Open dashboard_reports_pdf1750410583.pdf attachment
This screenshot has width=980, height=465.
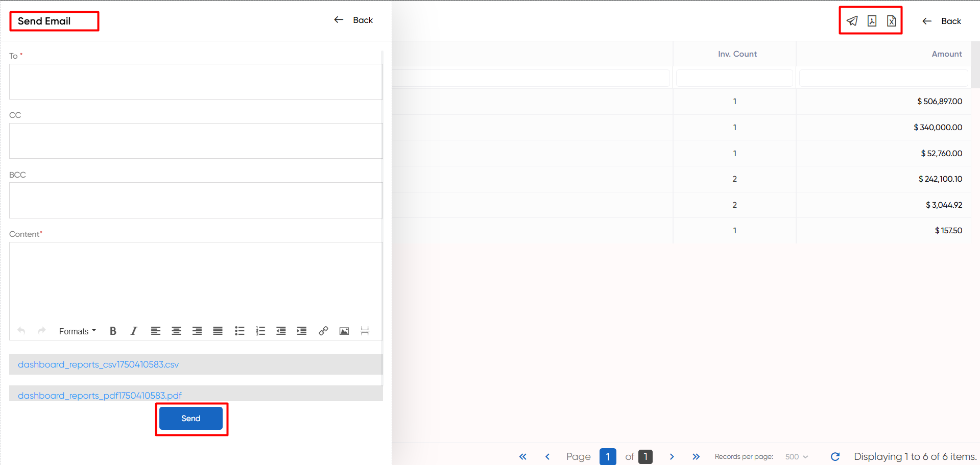pyautogui.click(x=100, y=396)
